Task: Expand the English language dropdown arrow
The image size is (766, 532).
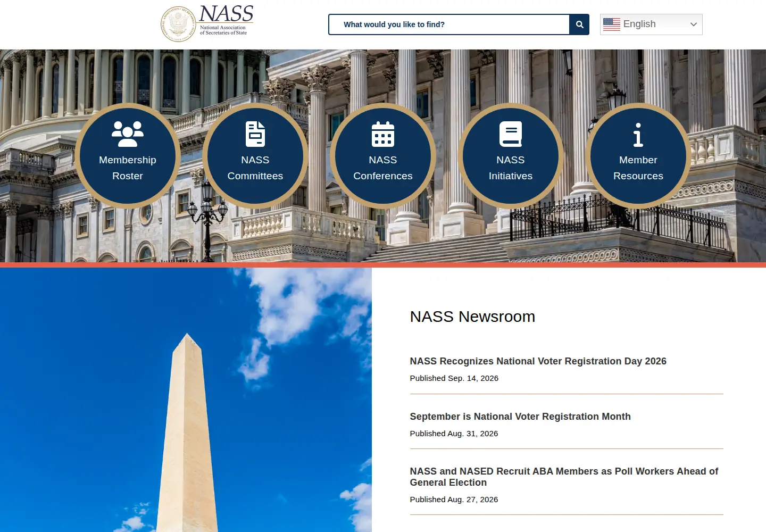Action: click(694, 24)
